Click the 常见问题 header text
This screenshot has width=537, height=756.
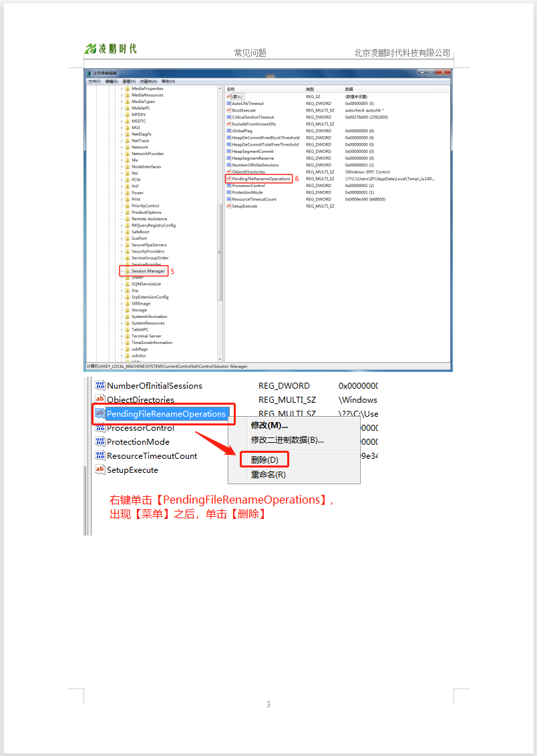pyautogui.click(x=250, y=53)
